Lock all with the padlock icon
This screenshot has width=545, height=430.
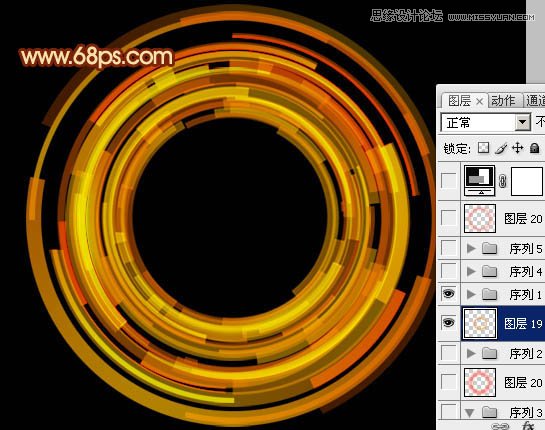pyautogui.click(x=535, y=148)
